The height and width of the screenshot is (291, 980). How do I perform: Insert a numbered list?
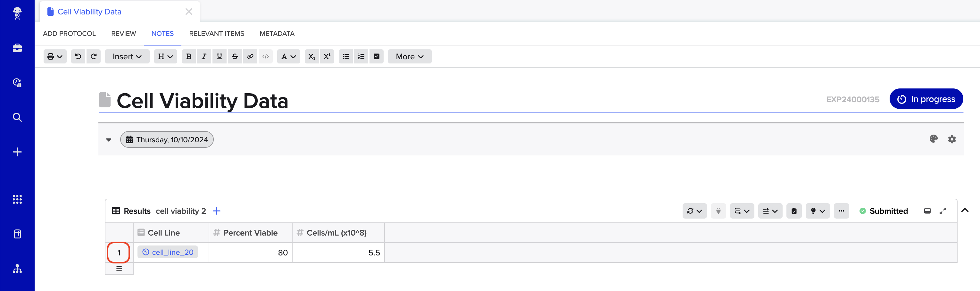point(361,56)
